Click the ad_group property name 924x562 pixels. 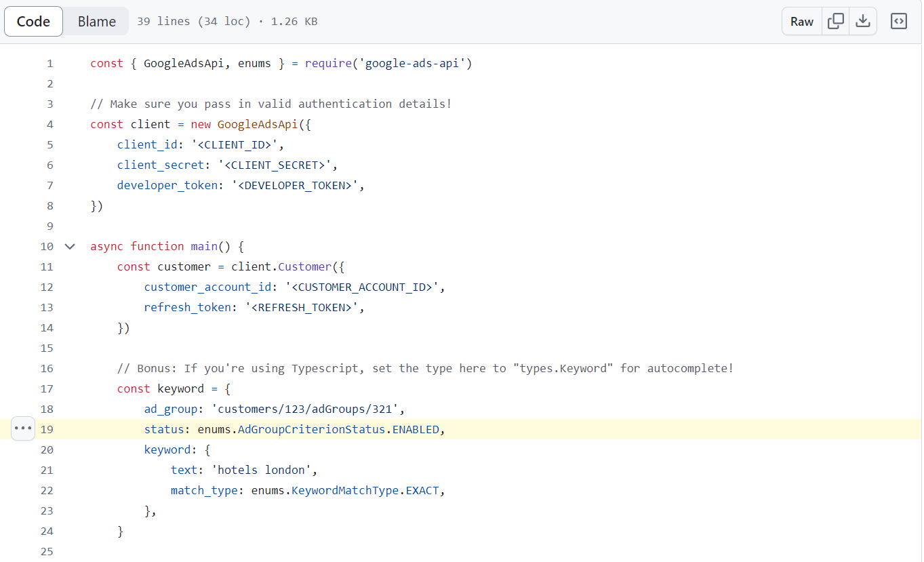(x=171, y=409)
